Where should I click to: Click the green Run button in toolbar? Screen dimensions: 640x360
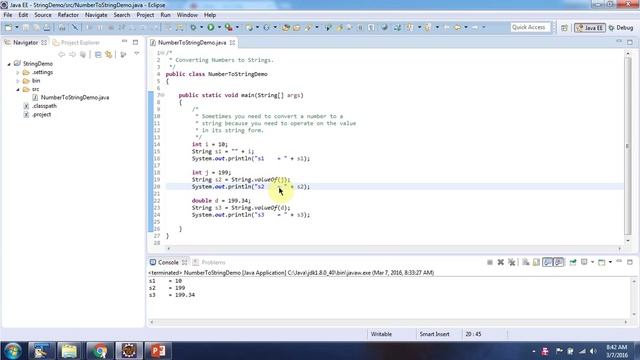click(x=211, y=27)
